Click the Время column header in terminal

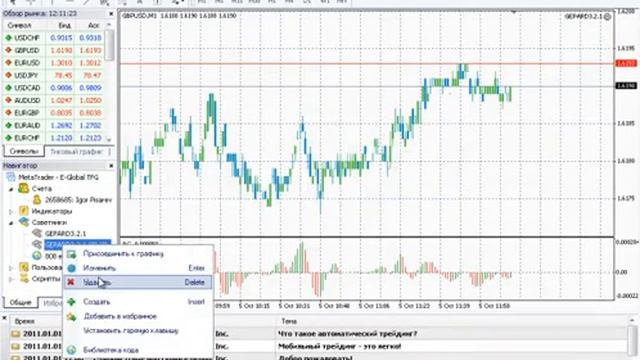pyautogui.click(x=24, y=322)
